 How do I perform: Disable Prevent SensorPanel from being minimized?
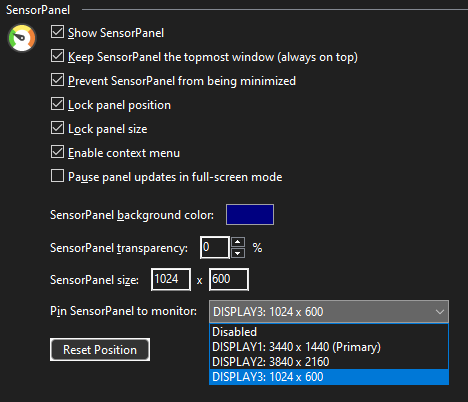point(57,80)
